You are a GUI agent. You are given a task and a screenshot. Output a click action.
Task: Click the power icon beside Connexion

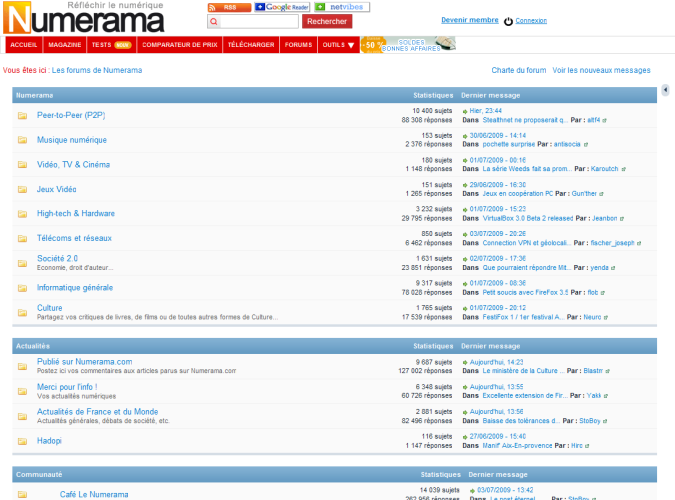508,21
